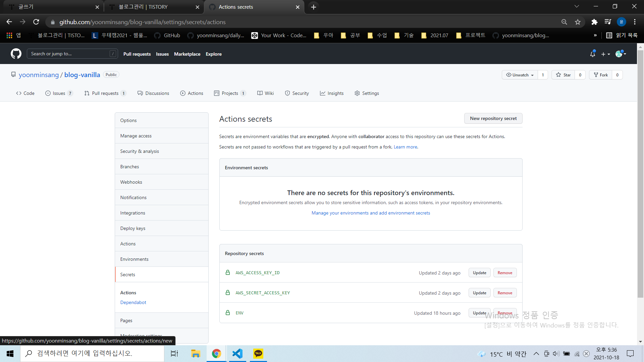
Task: Open Chrome extensions puzzle icon
Action: 594,22
